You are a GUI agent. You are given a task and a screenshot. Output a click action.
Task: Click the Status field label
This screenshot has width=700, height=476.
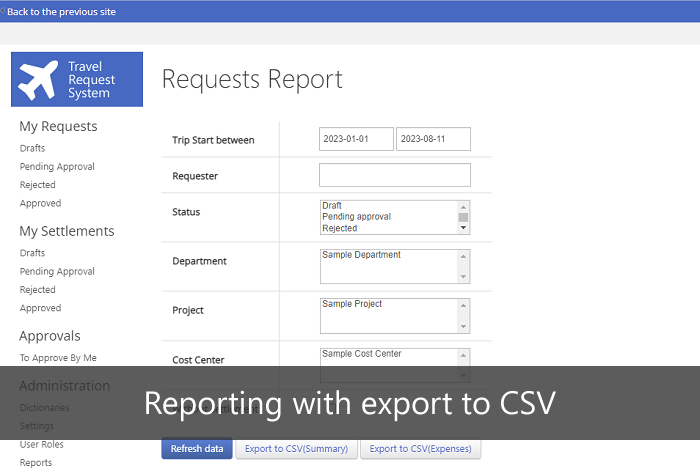tap(186, 212)
